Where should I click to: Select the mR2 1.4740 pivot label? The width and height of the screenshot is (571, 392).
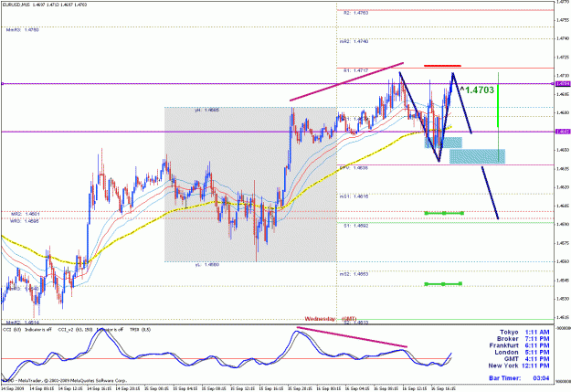tap(354, 41)
